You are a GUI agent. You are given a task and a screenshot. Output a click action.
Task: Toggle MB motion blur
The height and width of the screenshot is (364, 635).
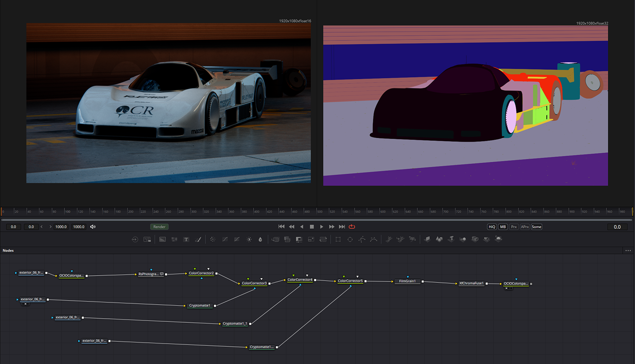pos(503,227)
